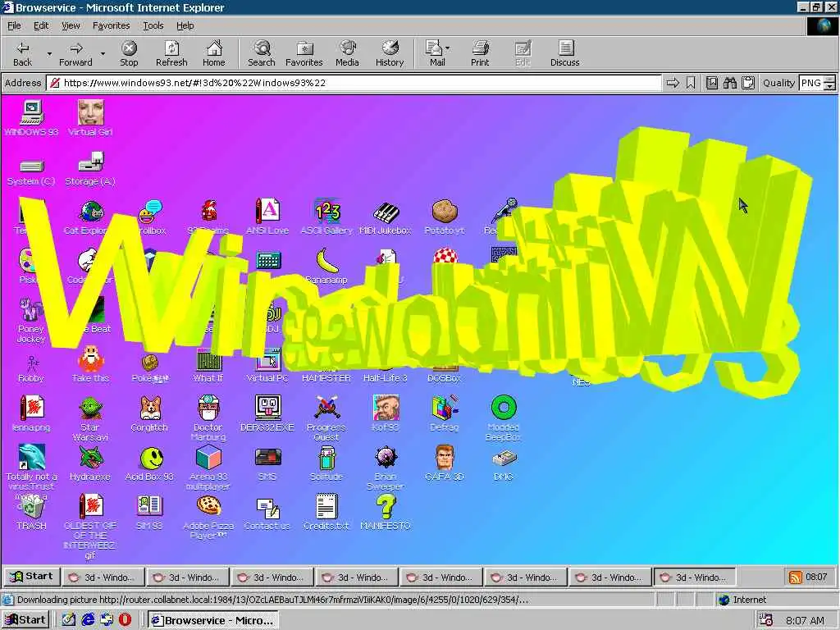The image size is (840, 630).
Task: Open the Favorites menu
Action: click(x=111, y=25)
